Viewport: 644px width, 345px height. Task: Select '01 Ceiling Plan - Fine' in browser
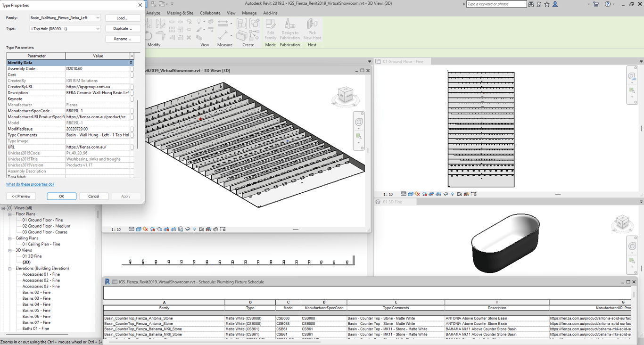pyautogui.click(x=41, y=244)
